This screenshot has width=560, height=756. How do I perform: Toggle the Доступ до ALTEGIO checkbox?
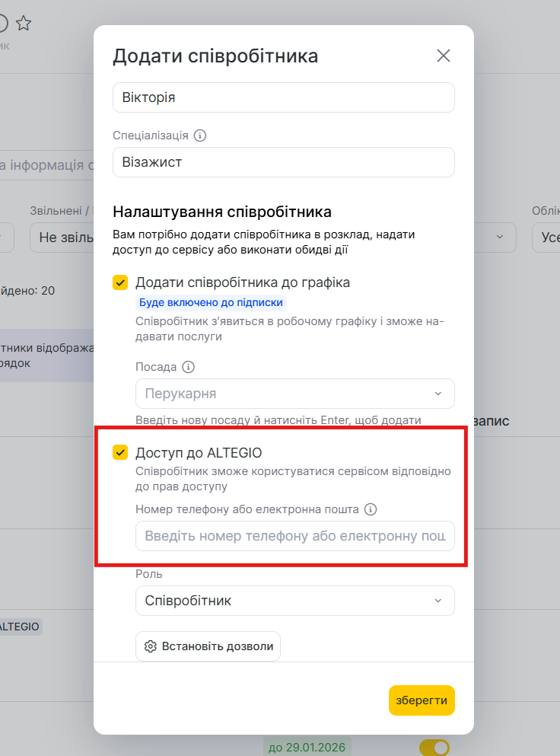pos(120,453)
